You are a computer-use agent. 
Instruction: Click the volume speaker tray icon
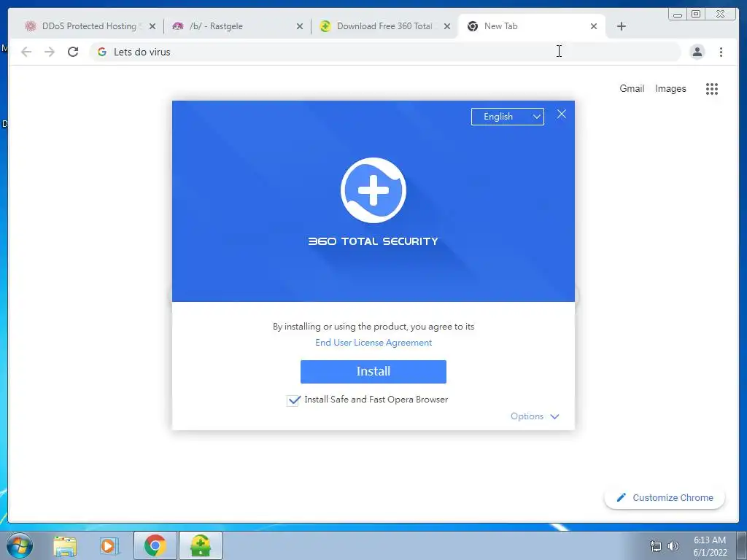coord(673,546)
